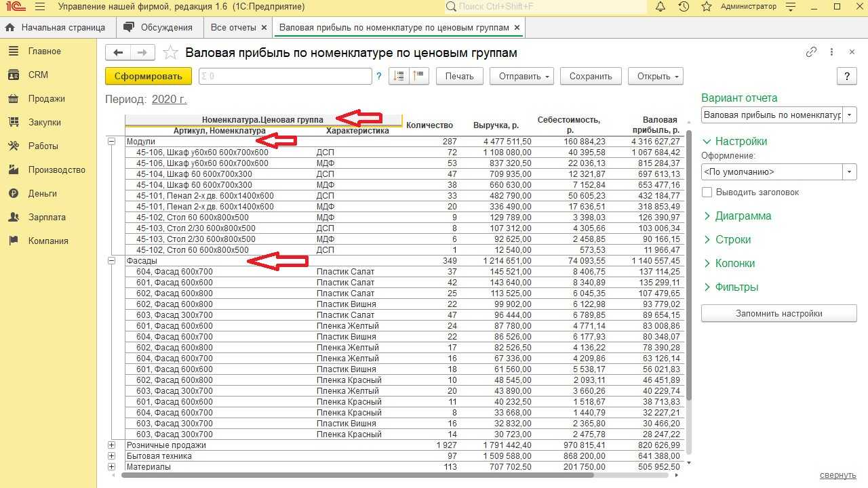Copy link to report icon
Image resolution: width=868 pixels, height=488 pixels.
[x=811, y=52]
